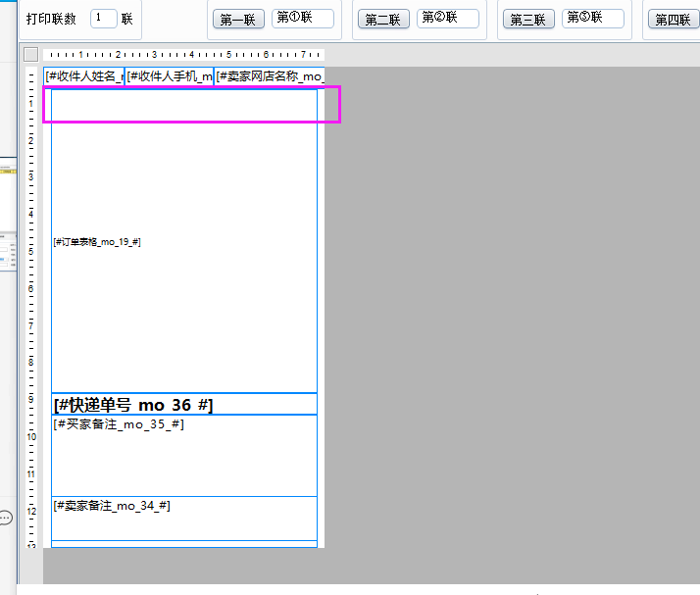Focus the 打印联数 copies input box

104,19
